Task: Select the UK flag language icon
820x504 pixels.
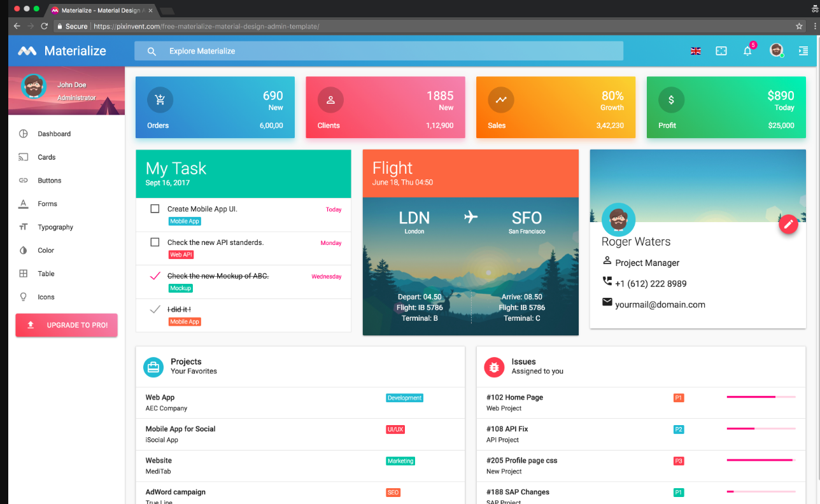Action: tap(695, 50)
